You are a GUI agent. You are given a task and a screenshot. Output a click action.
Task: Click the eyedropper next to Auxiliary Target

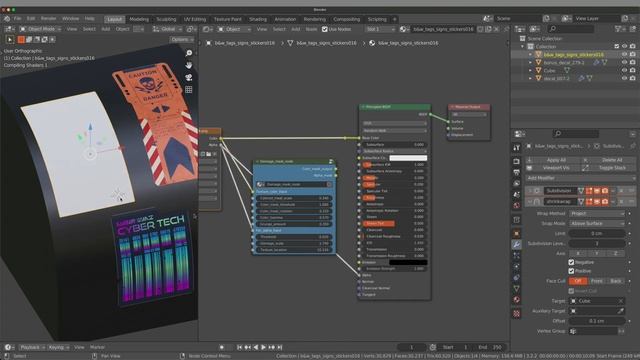(620, 311)
